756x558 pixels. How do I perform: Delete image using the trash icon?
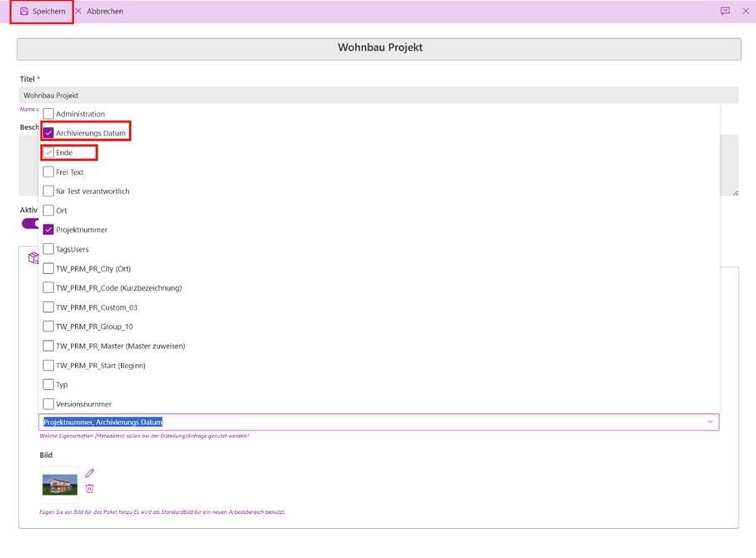pos(90,488)
